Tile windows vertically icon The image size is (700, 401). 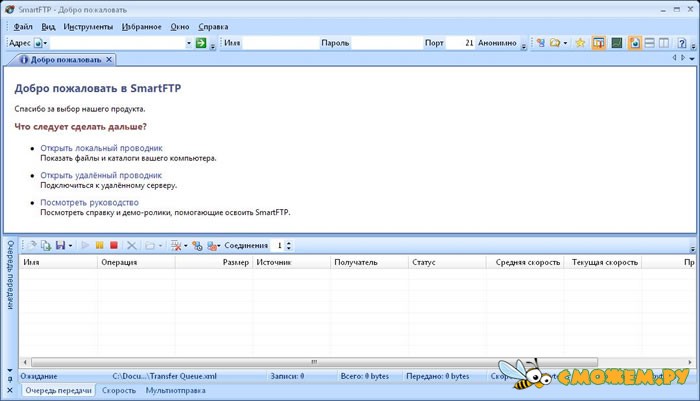pos(664,43)
